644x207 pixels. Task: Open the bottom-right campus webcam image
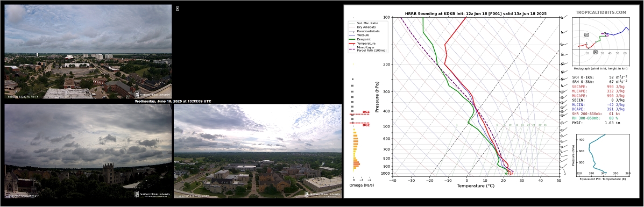click(258, 151)
